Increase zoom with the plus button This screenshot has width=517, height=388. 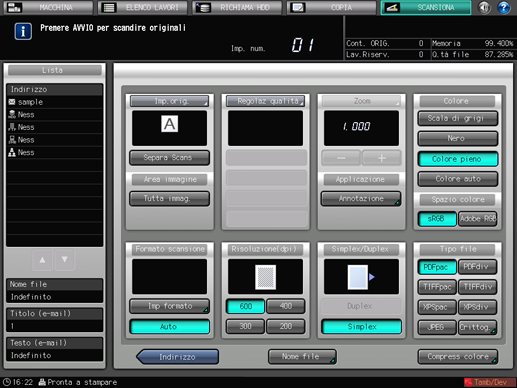tap(382, 158)
